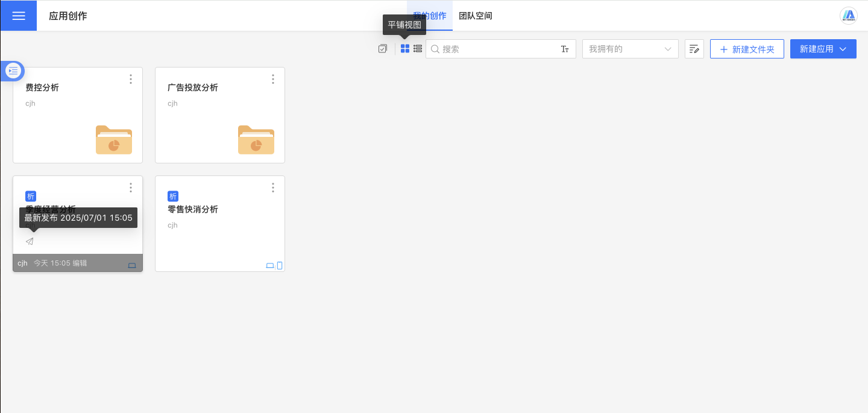Open more options for 季度经营分析 card

point(131,188)
